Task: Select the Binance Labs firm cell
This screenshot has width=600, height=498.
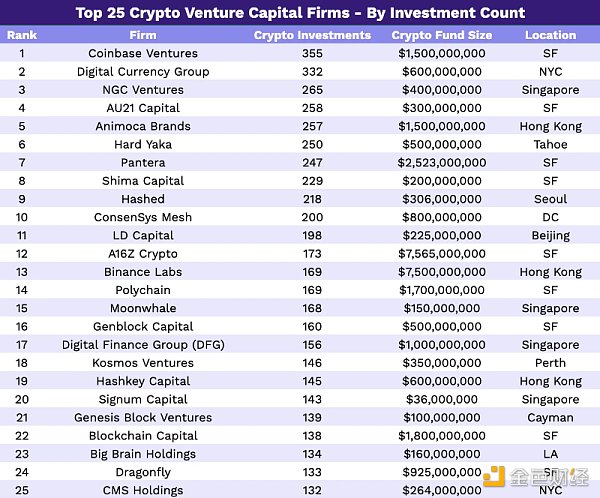Action: 143,272
